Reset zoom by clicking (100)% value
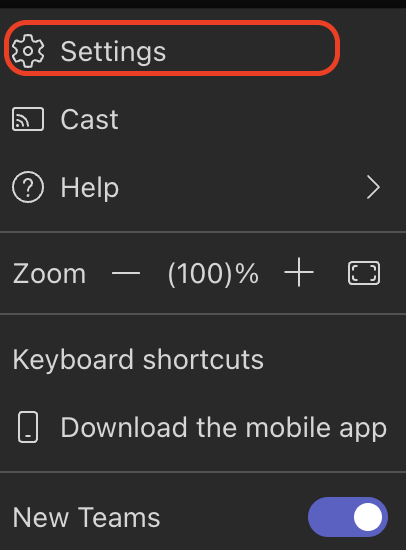 pos(213,273)
